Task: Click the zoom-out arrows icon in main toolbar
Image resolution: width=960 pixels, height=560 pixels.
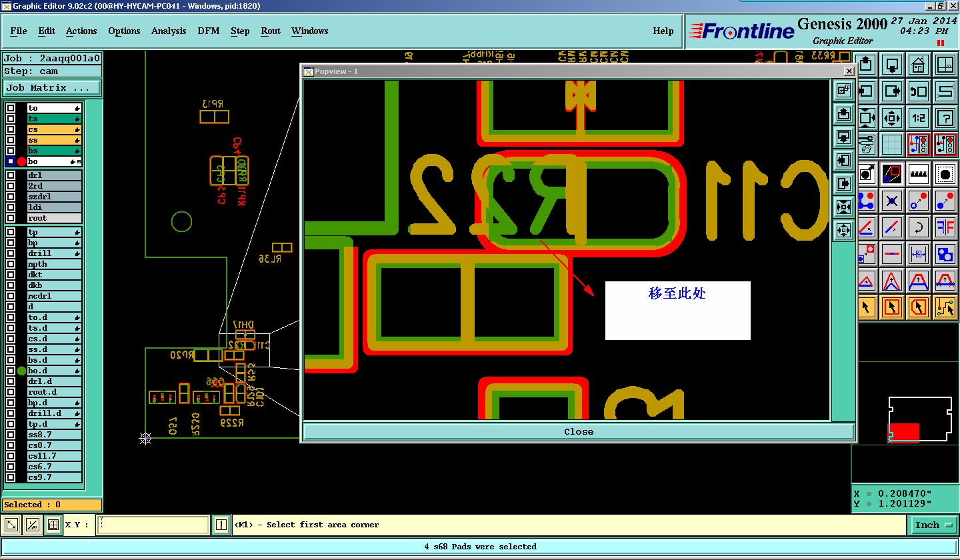Action: pyautogui.click(x=892, y=118)
